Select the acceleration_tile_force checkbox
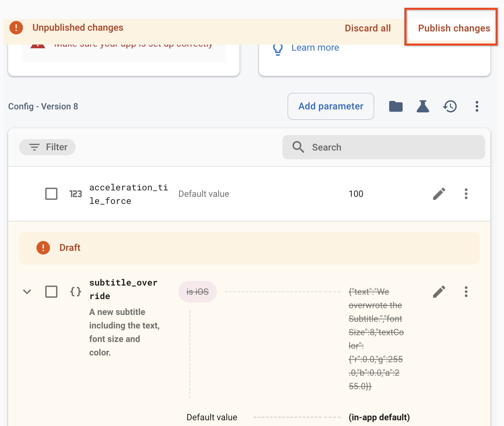 pos(51,194)
